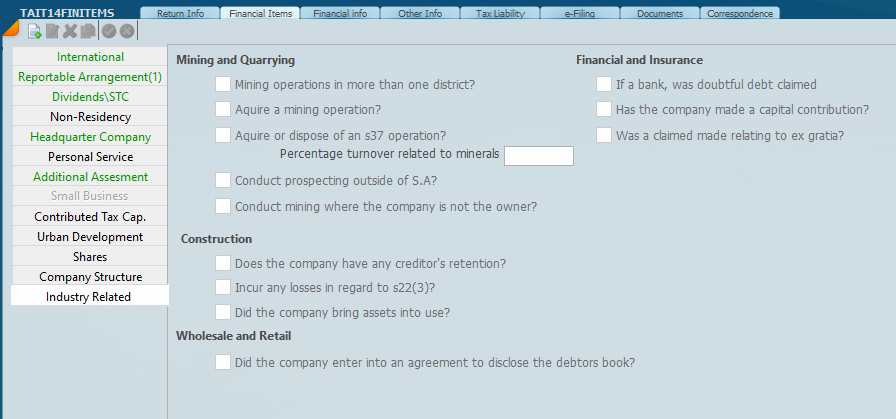
Task: Select Headquarter Company in sidebar
Action: coord(90,137)
